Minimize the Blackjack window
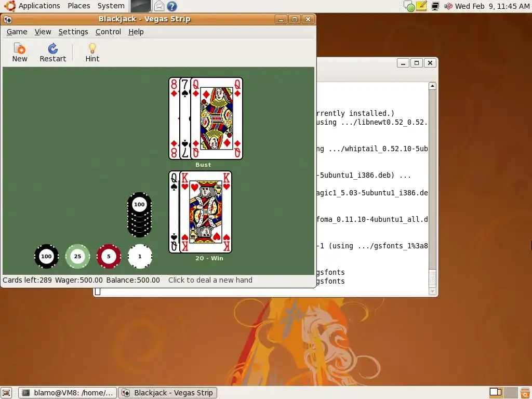 (x=281, y=19)
